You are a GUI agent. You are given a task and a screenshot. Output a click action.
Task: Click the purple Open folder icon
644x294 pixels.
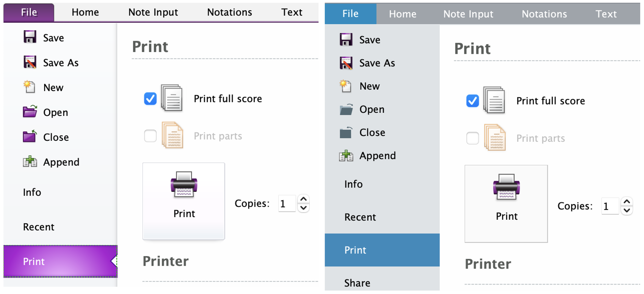click(30, 111)
